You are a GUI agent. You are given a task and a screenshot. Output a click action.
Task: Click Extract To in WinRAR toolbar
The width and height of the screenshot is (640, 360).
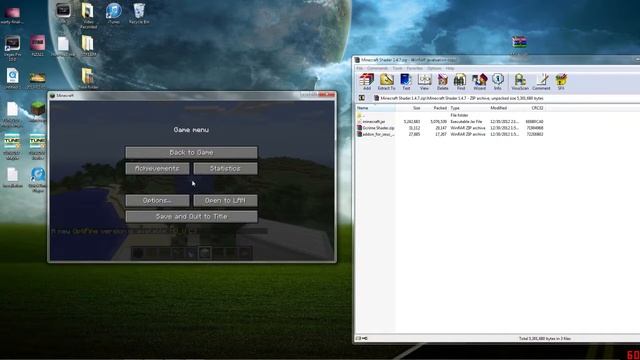[x=386, y=82]
